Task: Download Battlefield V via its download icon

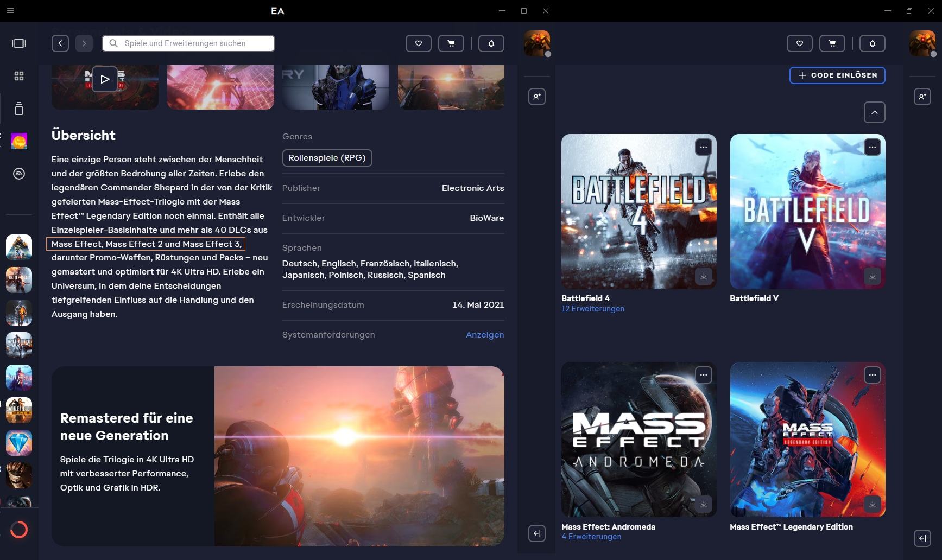Action: [x=873, y=276]
